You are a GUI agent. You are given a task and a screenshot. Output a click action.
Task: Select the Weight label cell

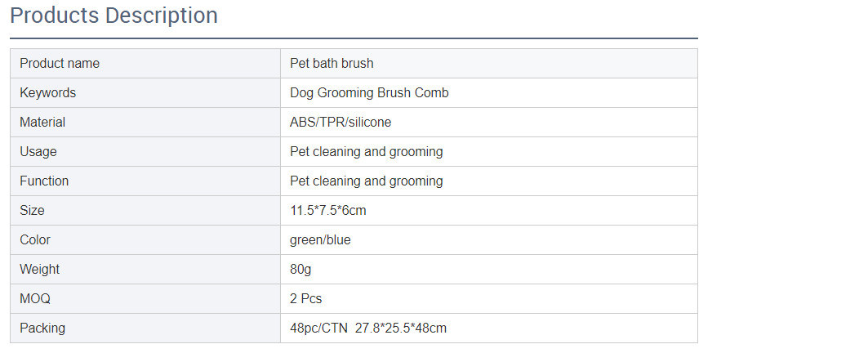(40, 270)
